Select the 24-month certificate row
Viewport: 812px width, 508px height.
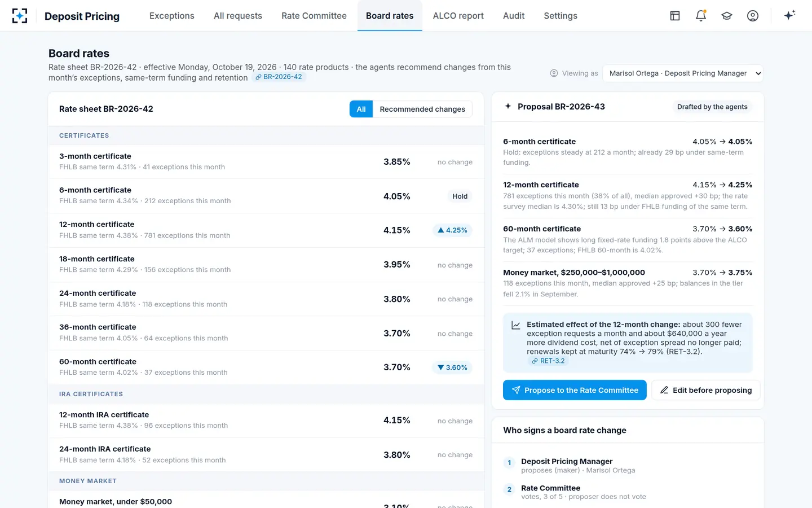(x=266, y=299)
